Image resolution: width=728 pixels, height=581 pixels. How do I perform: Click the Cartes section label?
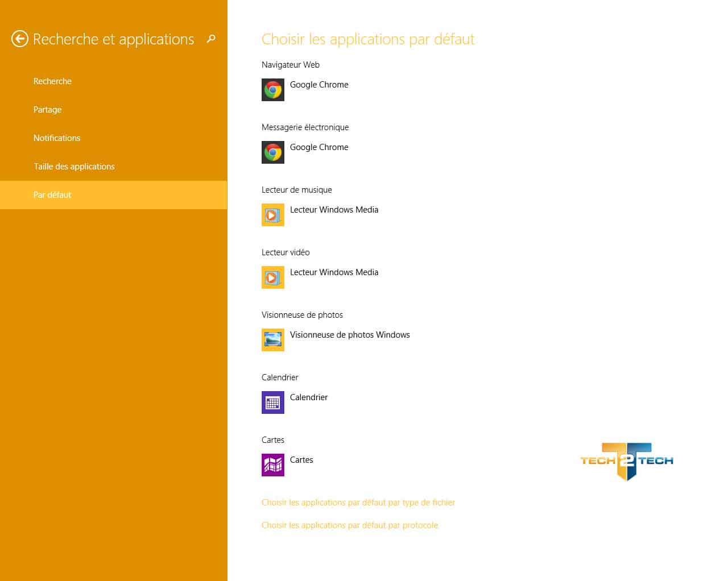[273, 440]
